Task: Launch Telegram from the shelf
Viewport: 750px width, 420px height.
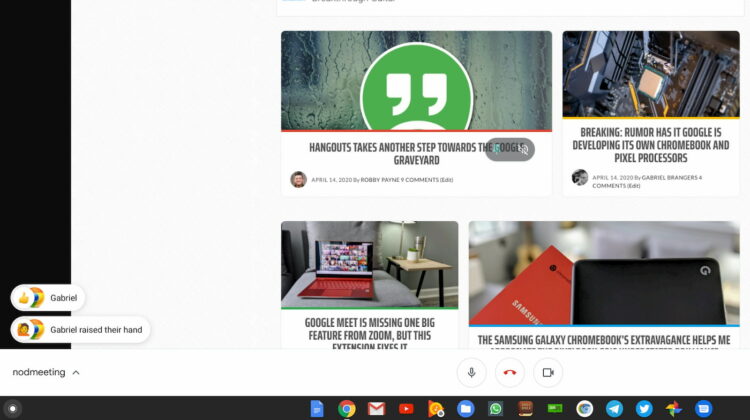Action: coord(614,408)
